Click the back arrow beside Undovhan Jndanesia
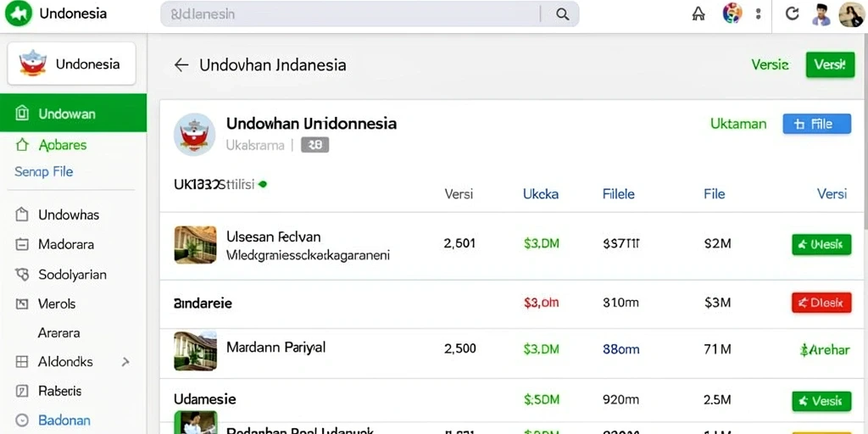The height and width of the screenshot is (434, 868). (181, 64)
